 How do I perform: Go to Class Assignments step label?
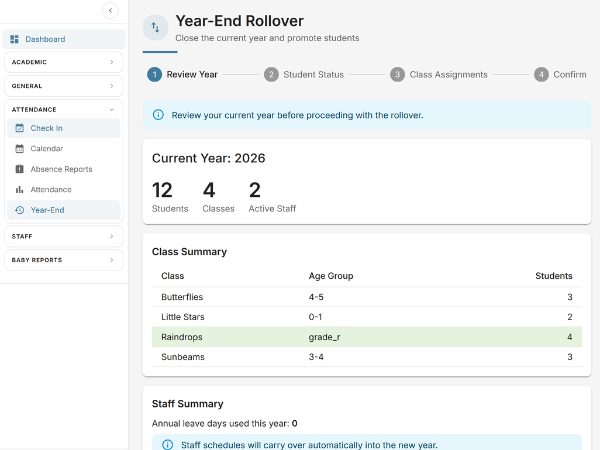click(448, 74)
